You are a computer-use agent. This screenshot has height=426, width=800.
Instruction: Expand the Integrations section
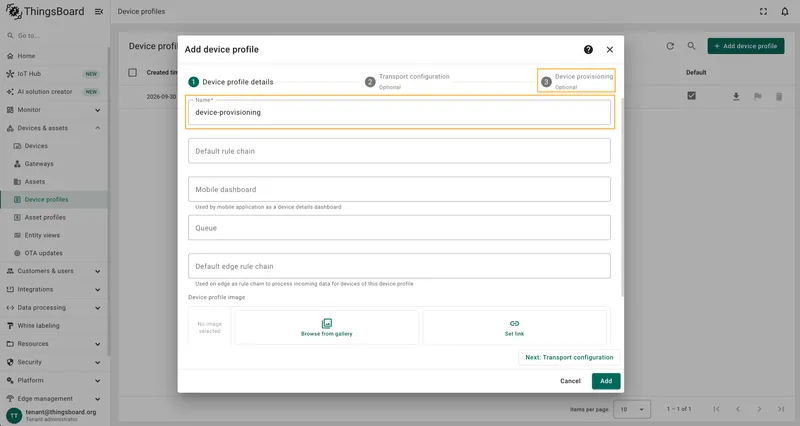click(x=54, y=289)
